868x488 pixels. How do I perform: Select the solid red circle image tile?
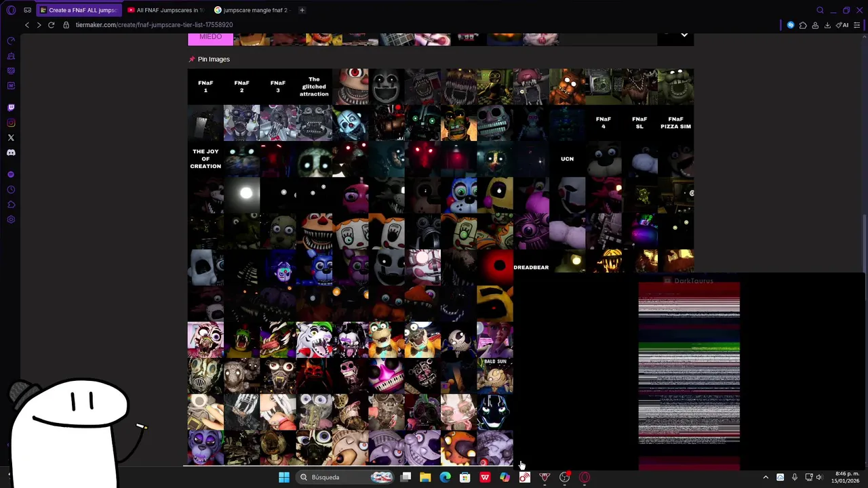495,267
